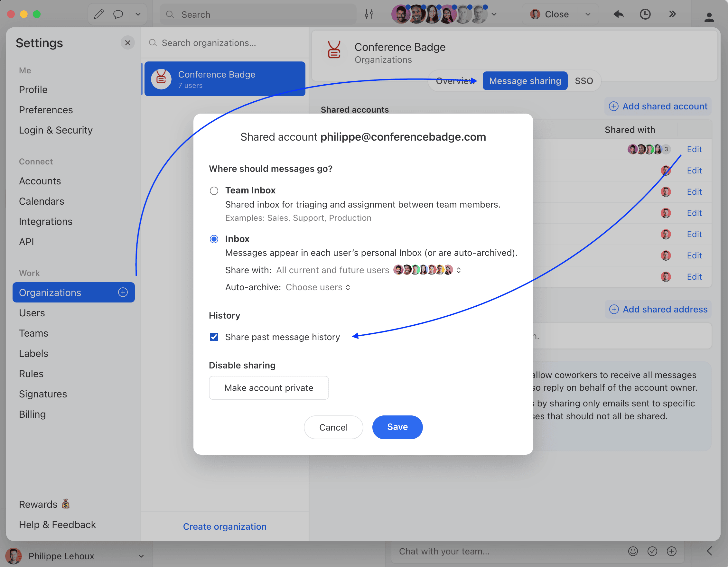Click the double chevron more icon
Image resolution: width=728 pixels, height=567 pixels.
[672, 14]
